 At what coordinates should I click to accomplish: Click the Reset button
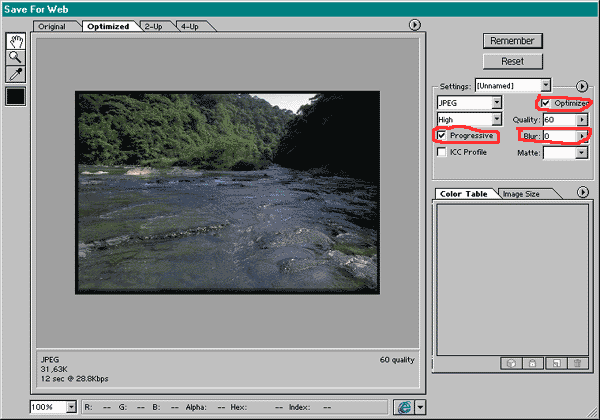click(512, 61)
